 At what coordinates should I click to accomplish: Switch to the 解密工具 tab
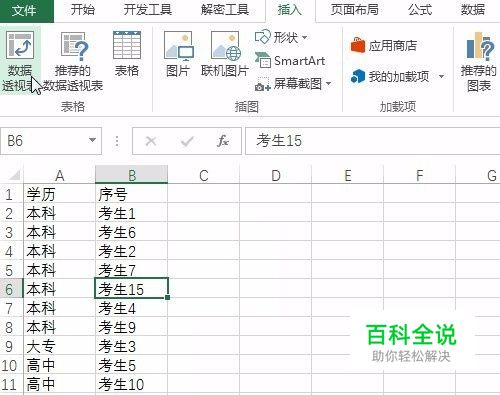pos(225,10)
